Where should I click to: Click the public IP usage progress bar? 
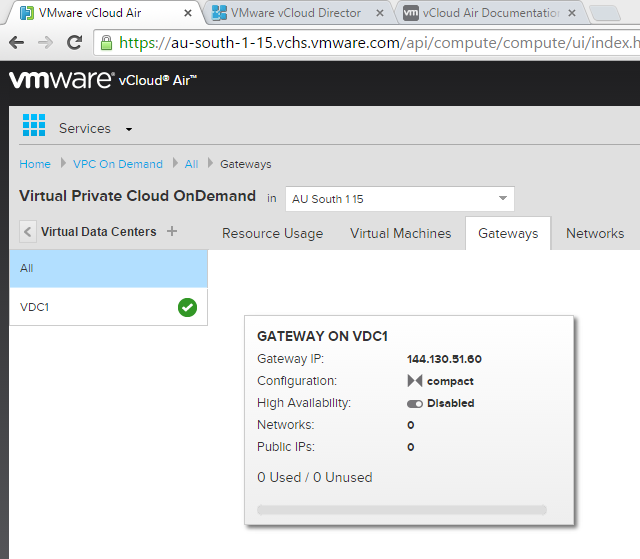[x=402, y=510]
